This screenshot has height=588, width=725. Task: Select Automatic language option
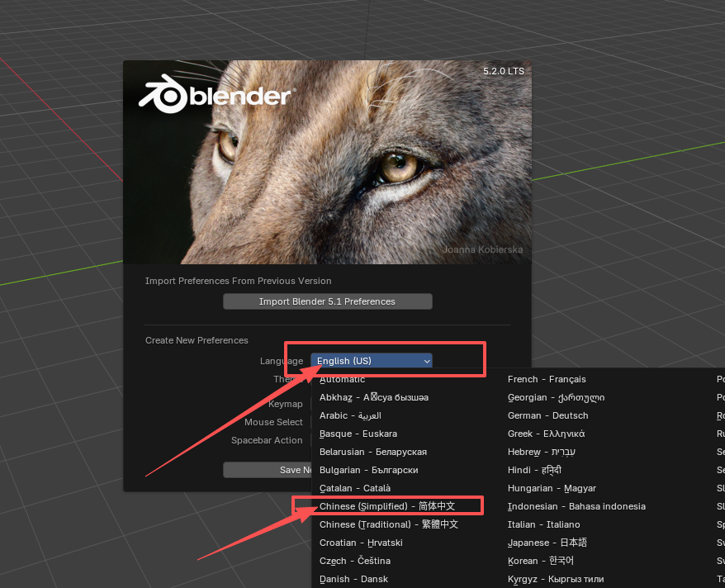pos(342,379)
